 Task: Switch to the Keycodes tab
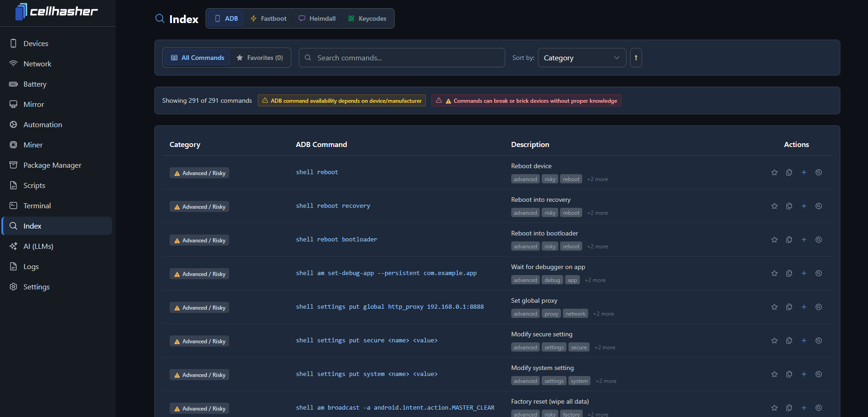coord(367,18)
